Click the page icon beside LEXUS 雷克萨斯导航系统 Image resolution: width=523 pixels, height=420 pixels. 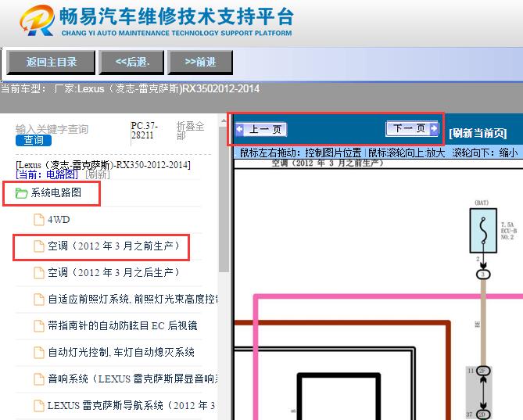39,406
